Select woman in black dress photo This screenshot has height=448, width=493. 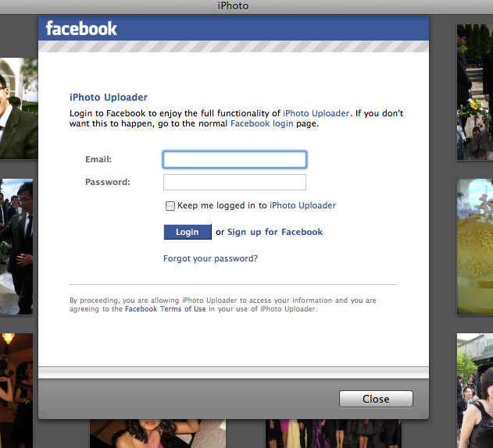[x=475, y=390]
